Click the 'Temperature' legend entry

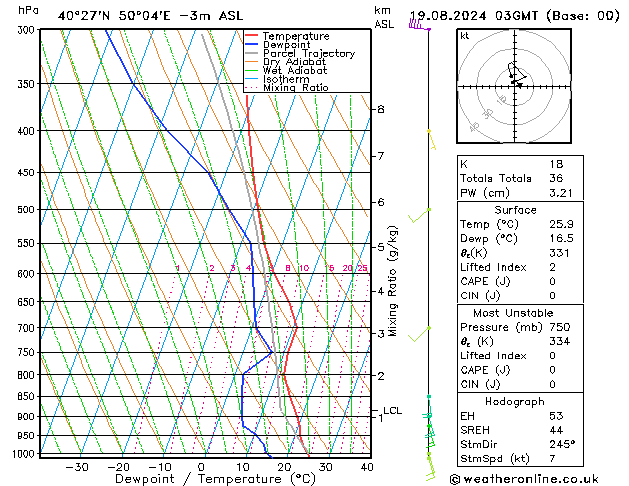coord(296,36)
